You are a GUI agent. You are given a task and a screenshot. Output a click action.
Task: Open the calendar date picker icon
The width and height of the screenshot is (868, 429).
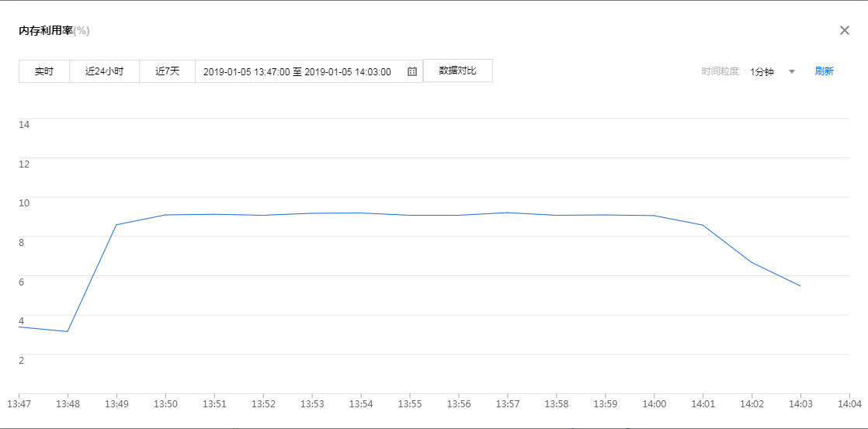(x=412, y=71)
